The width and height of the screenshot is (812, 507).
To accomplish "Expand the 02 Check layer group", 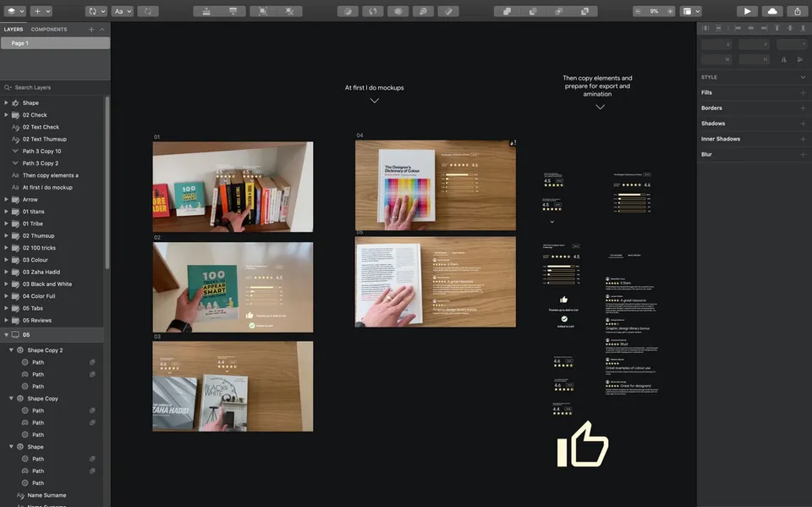I will coord(6,115).
